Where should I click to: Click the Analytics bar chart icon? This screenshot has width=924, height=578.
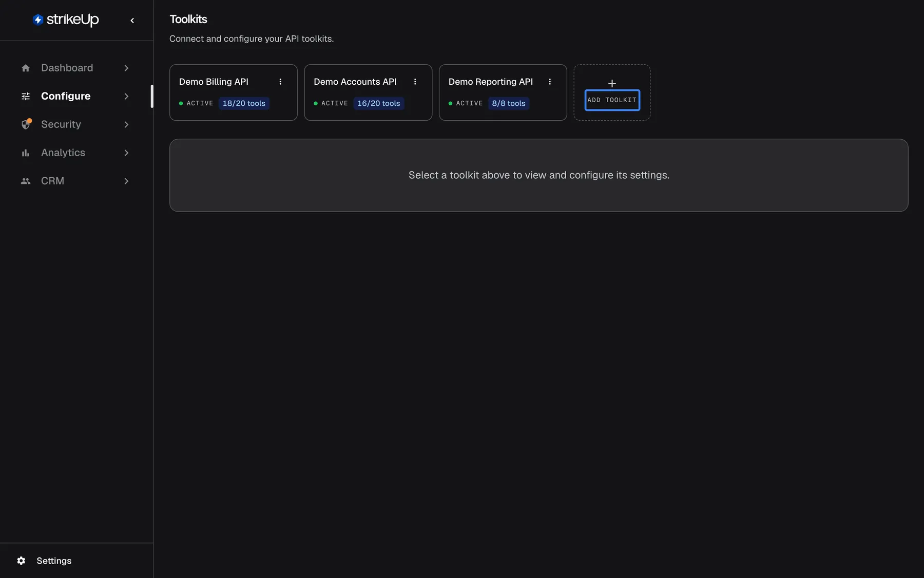coord(26,153)
